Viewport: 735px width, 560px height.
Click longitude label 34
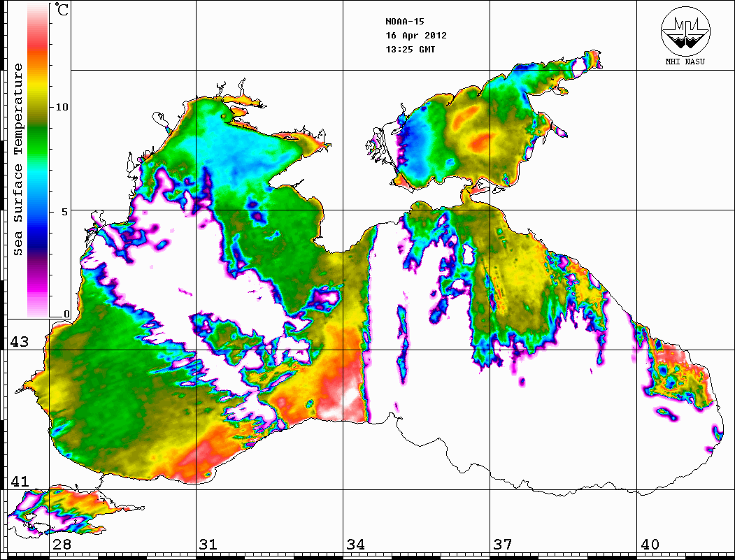click(x=355, y=544)
